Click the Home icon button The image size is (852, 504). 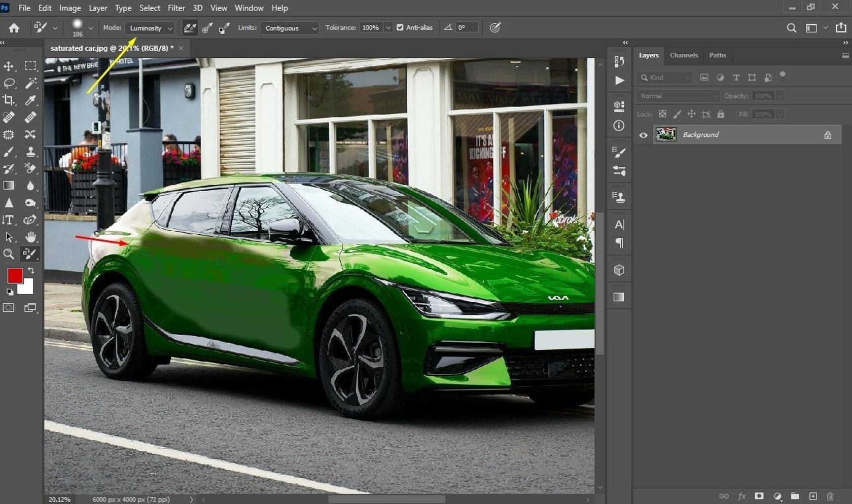click(x=14, y=28)
